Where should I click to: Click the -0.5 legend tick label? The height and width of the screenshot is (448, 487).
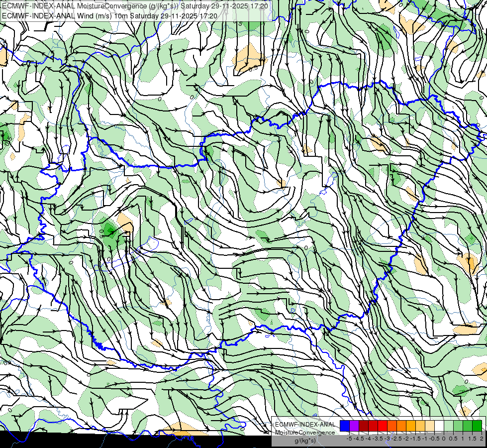coord(434,439)
